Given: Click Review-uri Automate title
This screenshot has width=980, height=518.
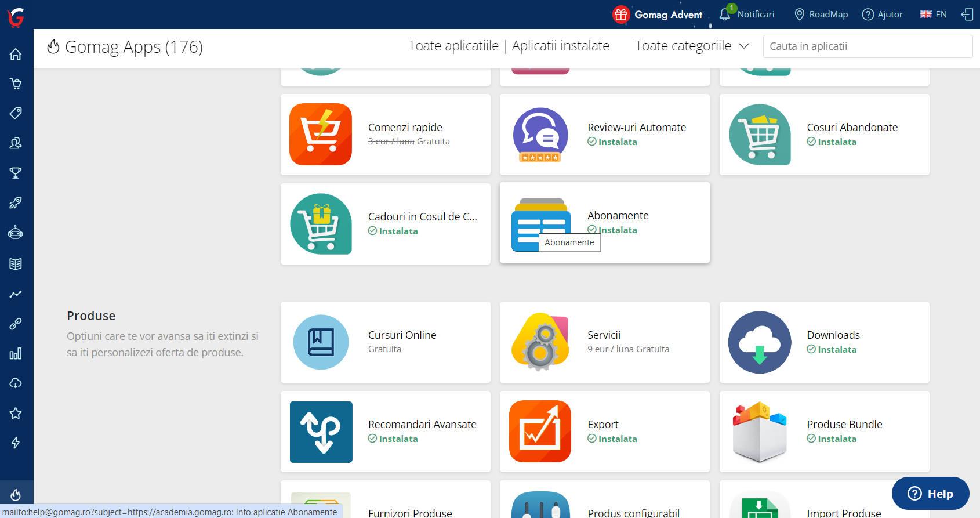Looking at the screenshot, I should click(x=637, y=127).
